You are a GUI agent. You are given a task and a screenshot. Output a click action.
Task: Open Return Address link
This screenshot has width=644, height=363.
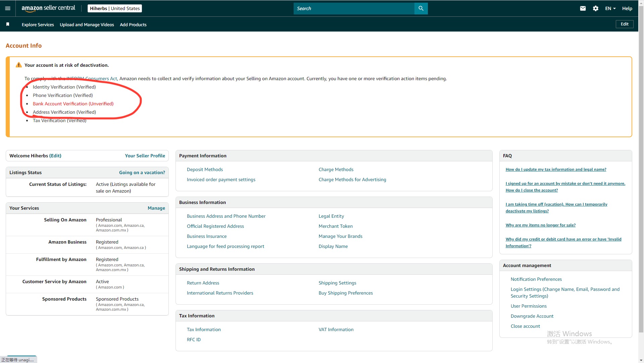point(203,283)
